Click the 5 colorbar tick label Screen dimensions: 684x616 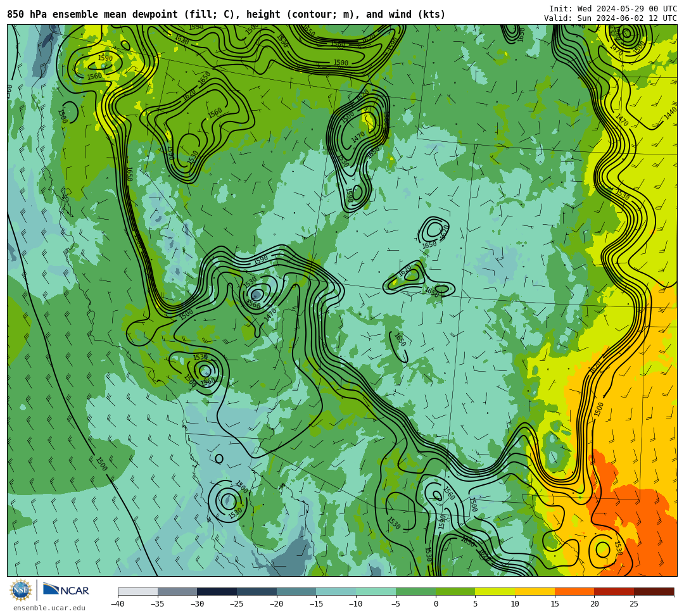point(476,604)
